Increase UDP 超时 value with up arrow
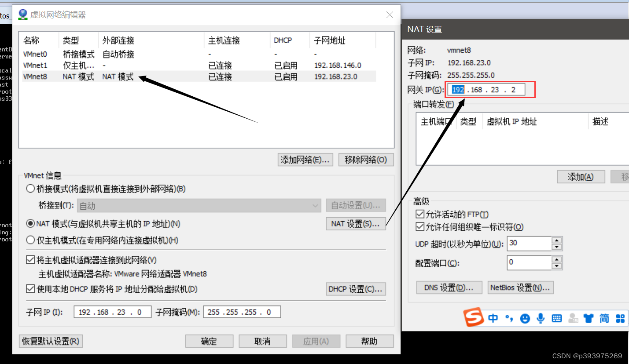This screenshot has width=629, height=364. 557,240
